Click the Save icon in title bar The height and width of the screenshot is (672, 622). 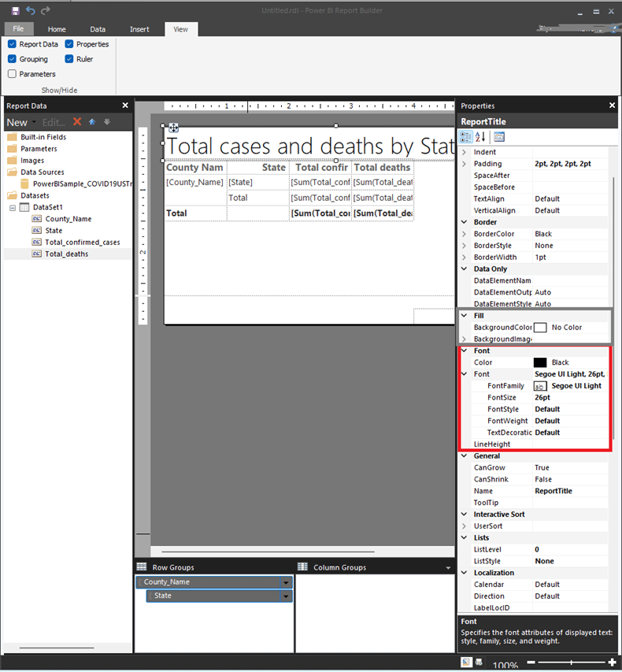click(16, 11)
